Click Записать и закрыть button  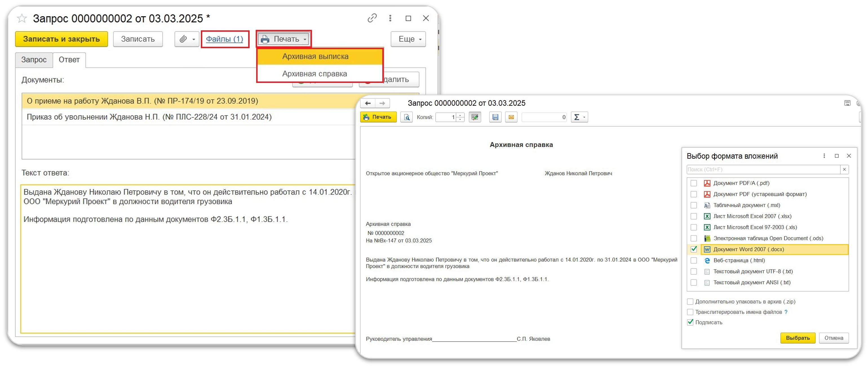[61, 39]
